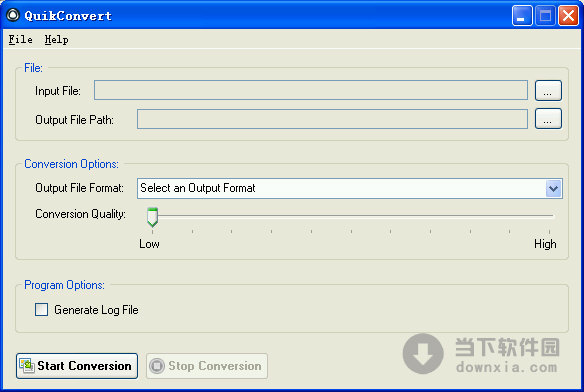Minimize the QuikConvert window
This screenshot has height=392, width=584.
tap(522, 16)
